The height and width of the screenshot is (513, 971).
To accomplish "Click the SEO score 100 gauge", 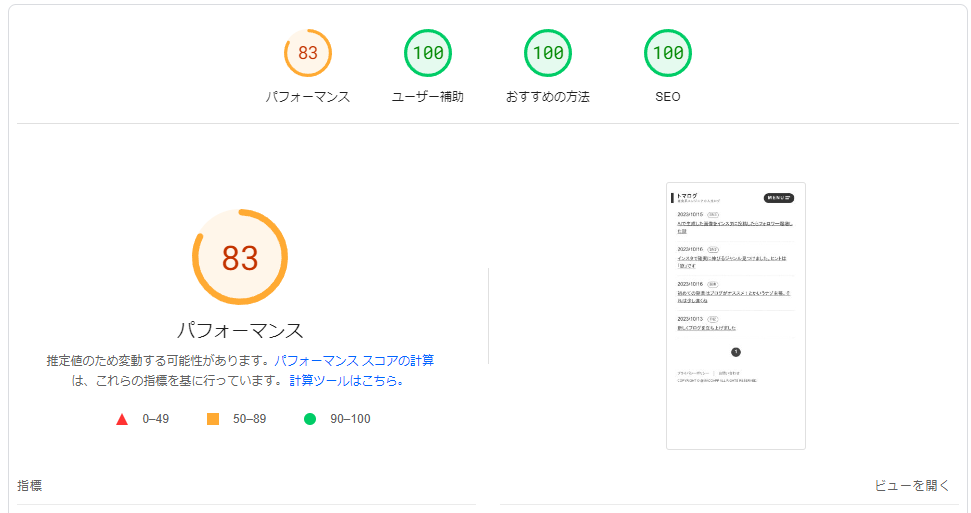I will [668, 53].
